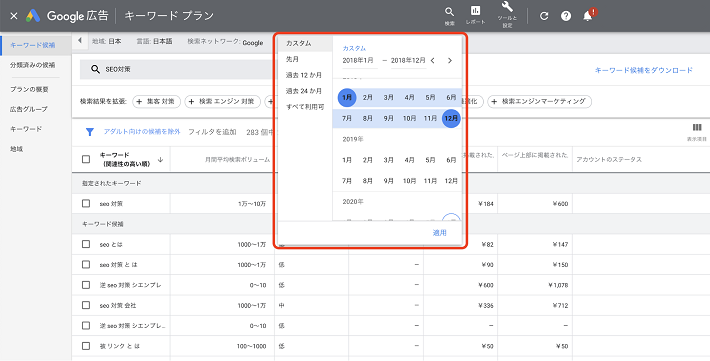
Task: Check the seo とは keyword row
Action: coord(86,244)
